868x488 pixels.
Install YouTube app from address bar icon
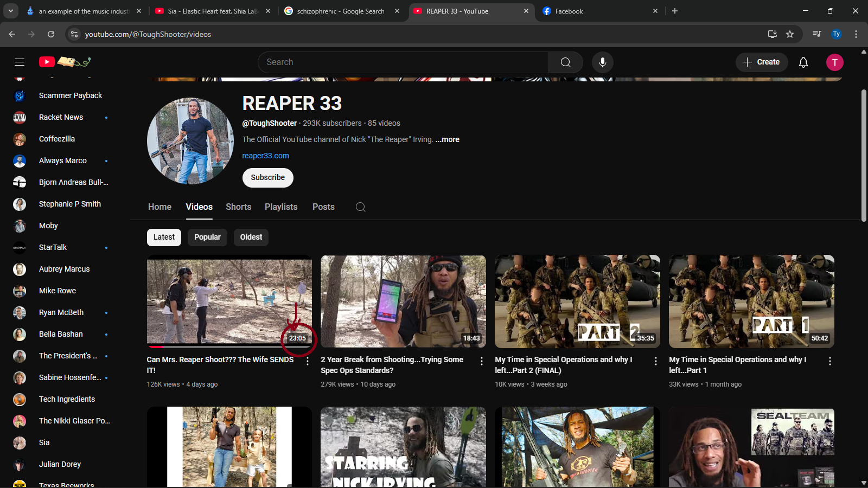(x=773, y=34)
